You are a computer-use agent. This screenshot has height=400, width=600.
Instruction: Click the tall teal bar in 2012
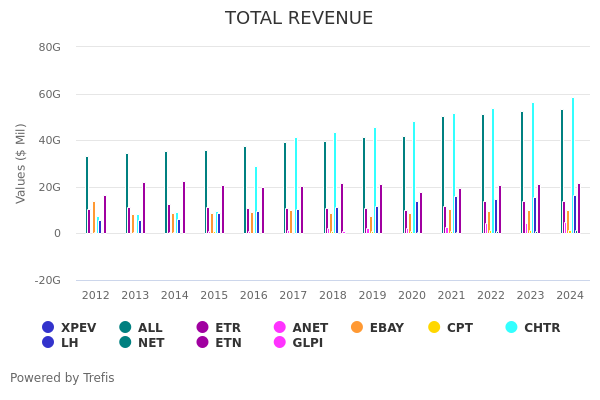click(x=86, y=195)
